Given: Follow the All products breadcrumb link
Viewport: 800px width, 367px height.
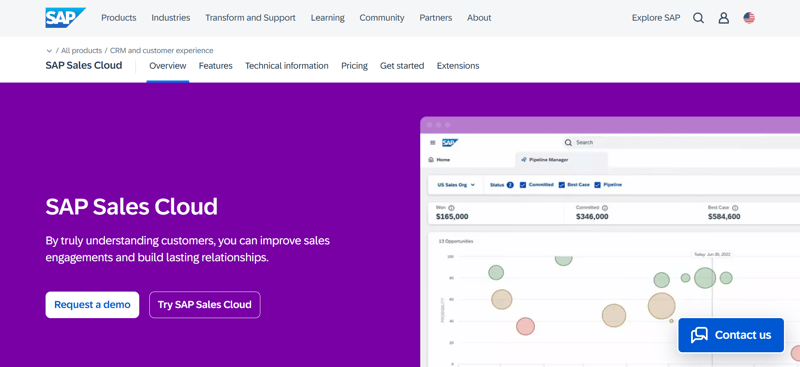Looking at the screenshot, I should (82, 51).
